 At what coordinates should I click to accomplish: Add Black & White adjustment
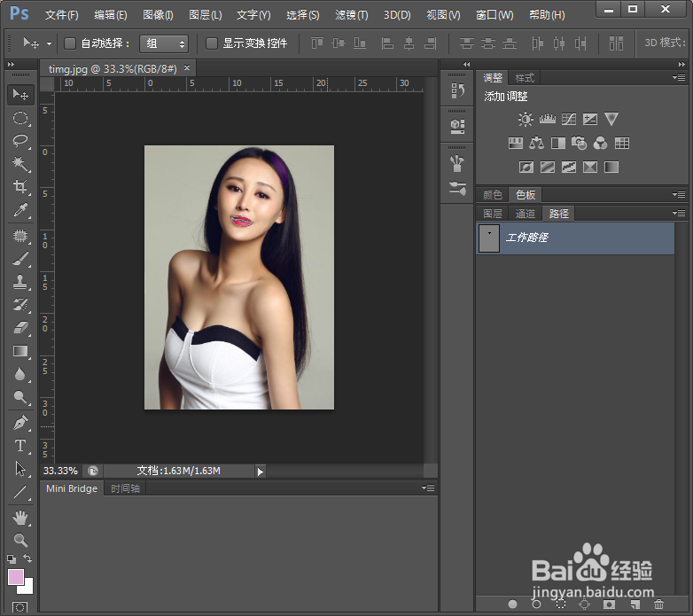coord(557,144)
